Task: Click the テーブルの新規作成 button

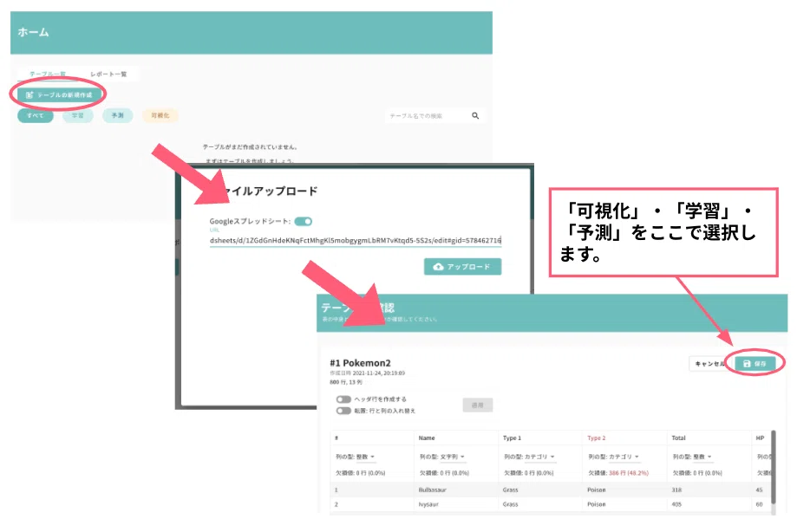Action: click(60, 95)
